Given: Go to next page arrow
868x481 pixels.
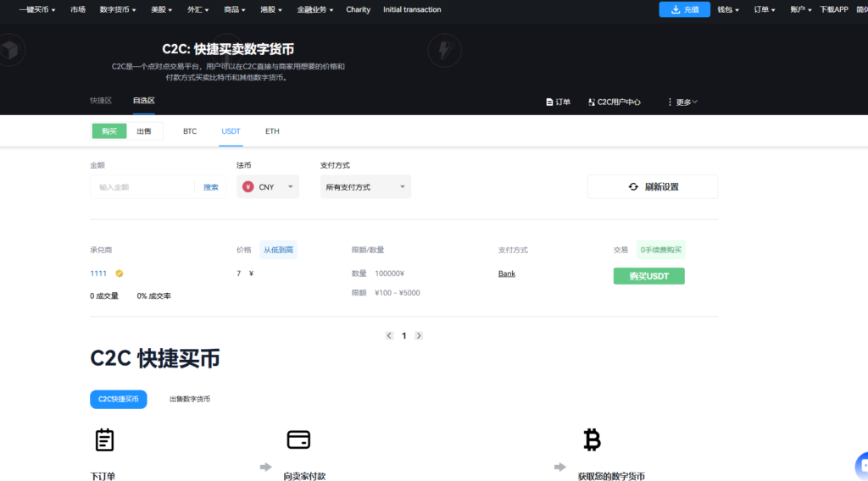Looking at the screenshot, I should pyautogui.click(x=419, y=335).
